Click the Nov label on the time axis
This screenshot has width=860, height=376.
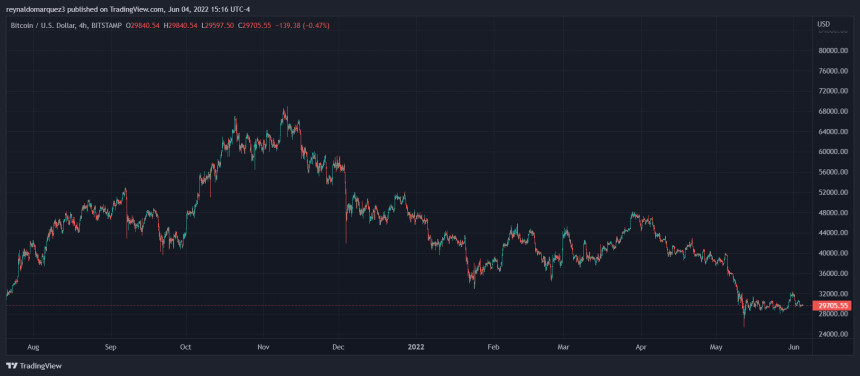[x=263, y=347]
